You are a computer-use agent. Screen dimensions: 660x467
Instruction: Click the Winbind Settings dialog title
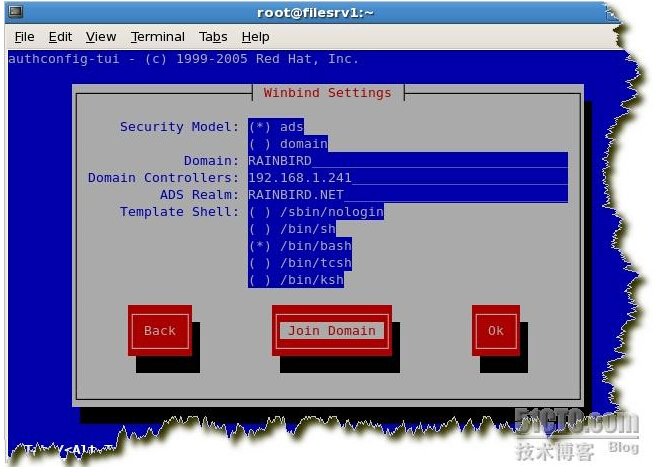click(x=327, y=93)
